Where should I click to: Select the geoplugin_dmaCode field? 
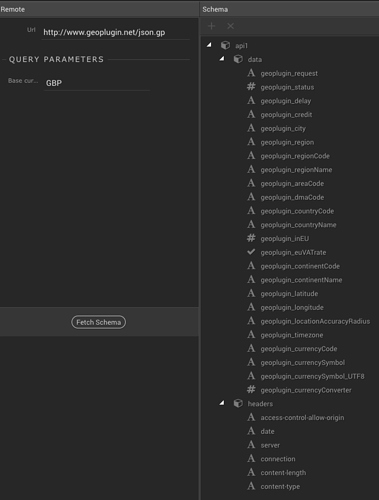[x=292, y=197]
